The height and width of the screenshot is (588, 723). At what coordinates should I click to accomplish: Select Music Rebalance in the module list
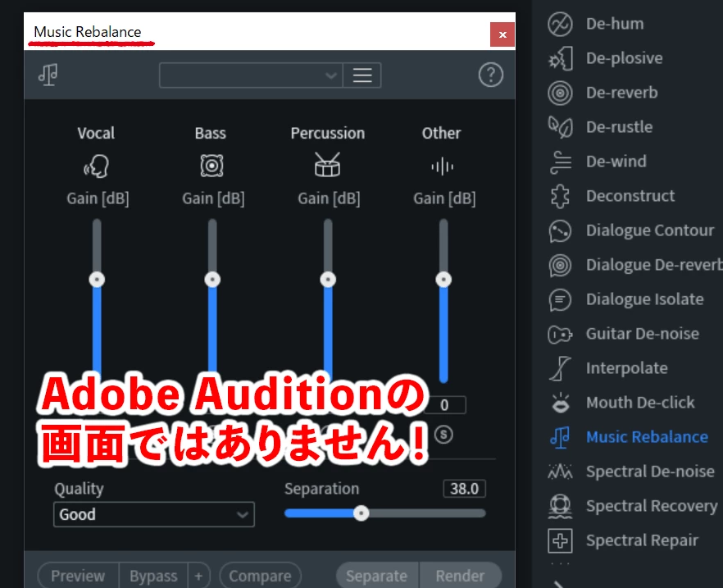pos(647,437)
